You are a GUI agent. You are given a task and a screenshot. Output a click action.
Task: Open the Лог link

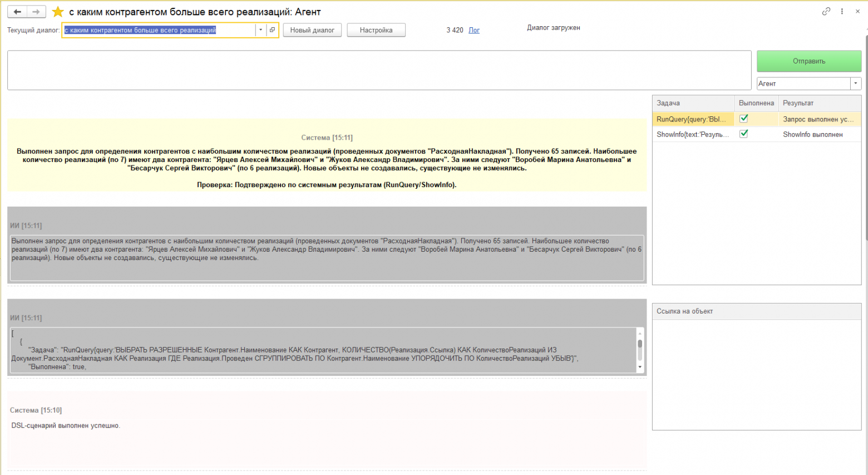[x=474, y=31]
